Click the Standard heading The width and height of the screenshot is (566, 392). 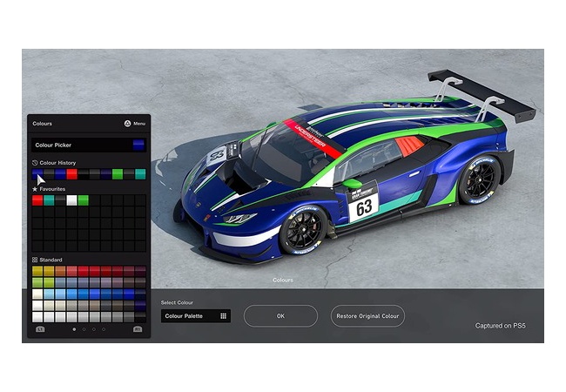click(51, 260)
